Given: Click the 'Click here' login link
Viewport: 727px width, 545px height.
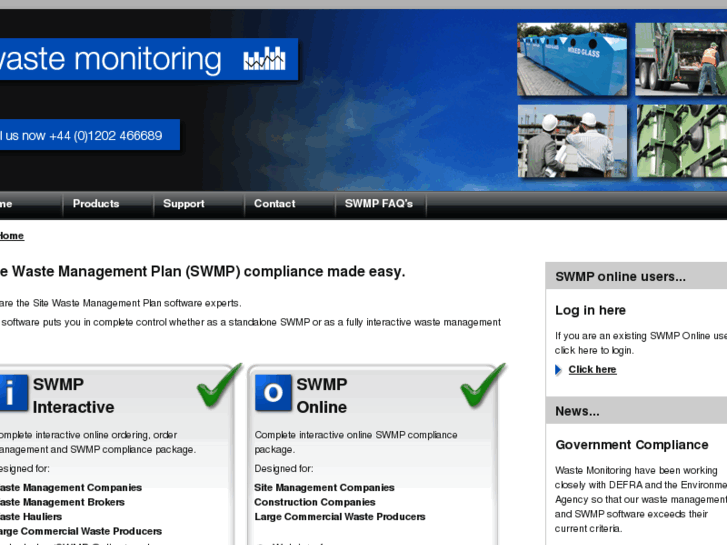Looking at the screenshot, I should click(592, 370).
